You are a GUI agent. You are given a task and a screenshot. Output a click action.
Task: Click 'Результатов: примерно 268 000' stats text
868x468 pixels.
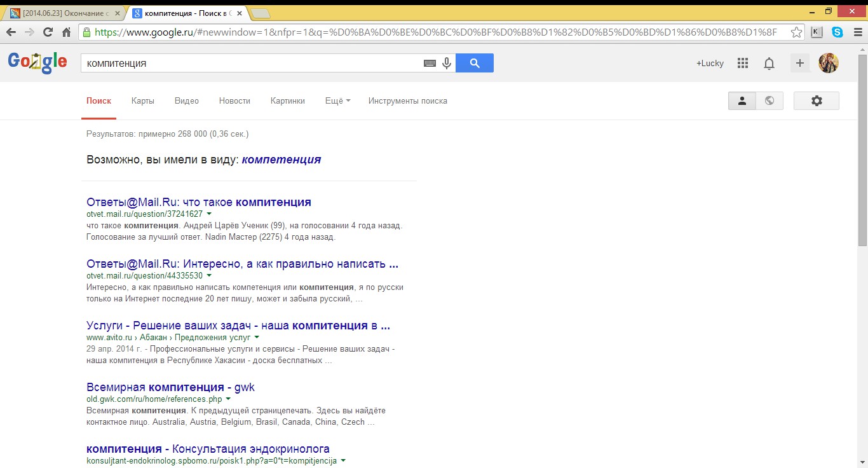click(x=168, y=134)
